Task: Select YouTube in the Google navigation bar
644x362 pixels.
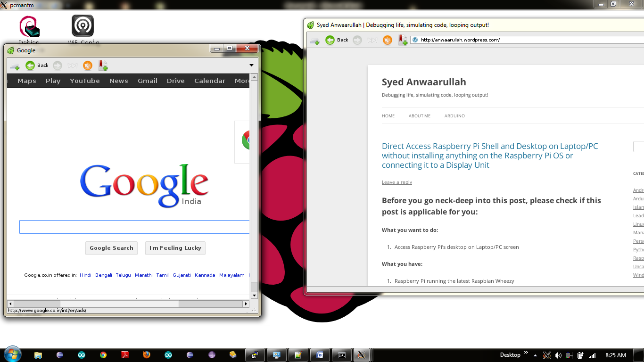Action: pos(85,81)
